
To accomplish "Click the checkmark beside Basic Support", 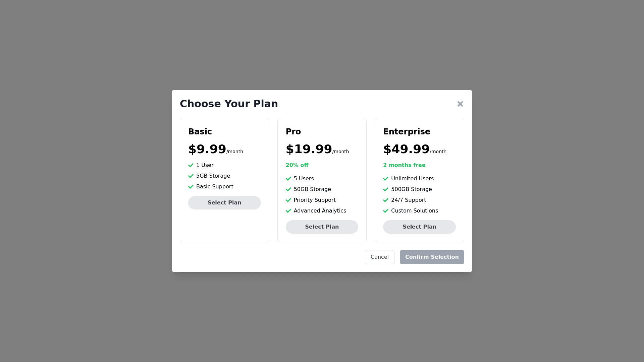I will (191, 187).
